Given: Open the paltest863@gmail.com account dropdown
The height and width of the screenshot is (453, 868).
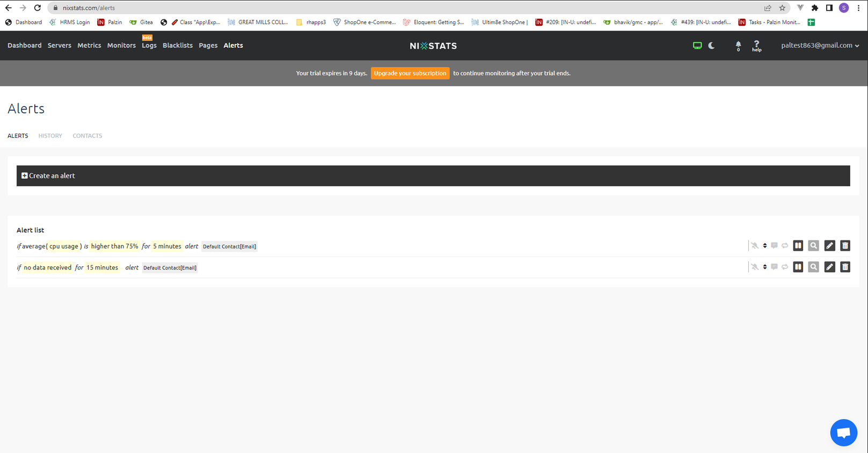Looking at the screenshot, I should [x=820, y=46].
